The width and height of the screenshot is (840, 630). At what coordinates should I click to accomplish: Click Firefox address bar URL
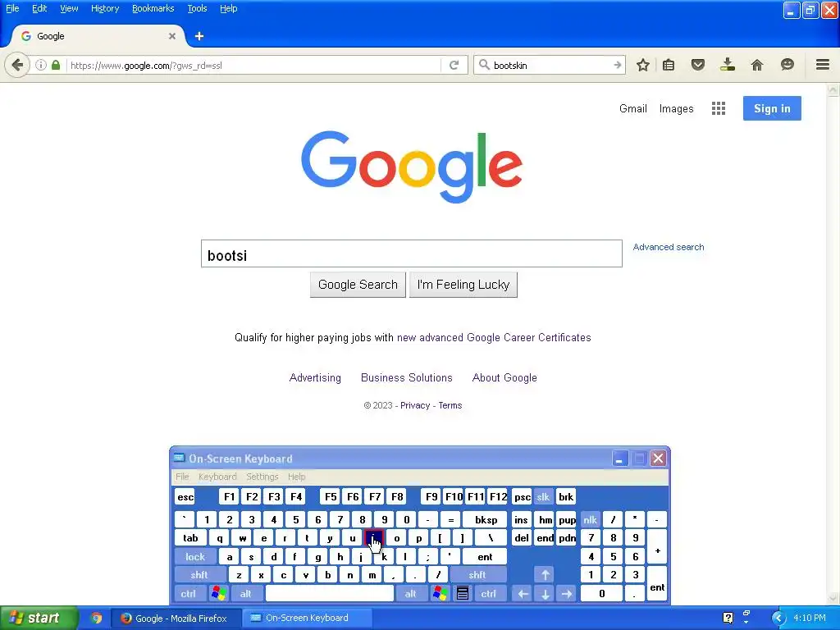[252, 66]
